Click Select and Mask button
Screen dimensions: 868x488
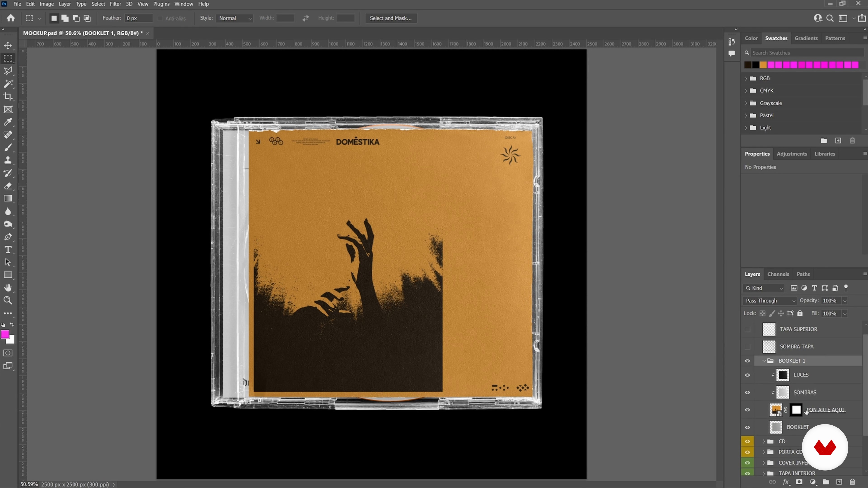click(x=391, y=18)
